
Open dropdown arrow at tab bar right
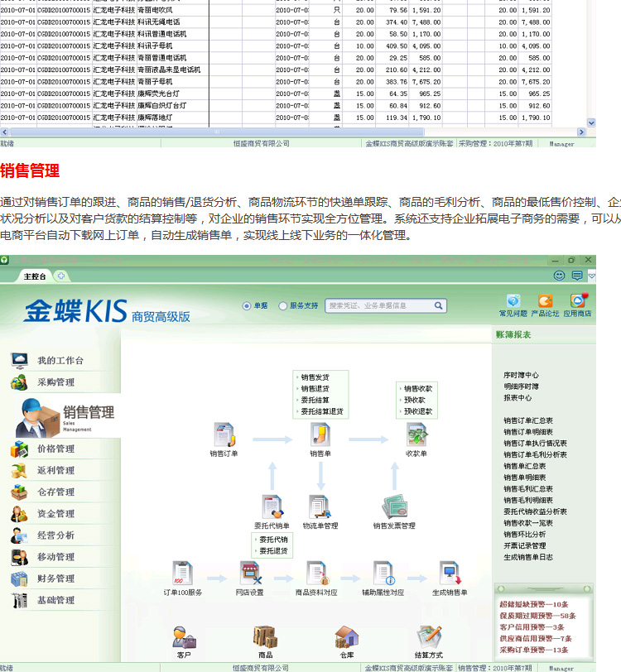[591, 276]
